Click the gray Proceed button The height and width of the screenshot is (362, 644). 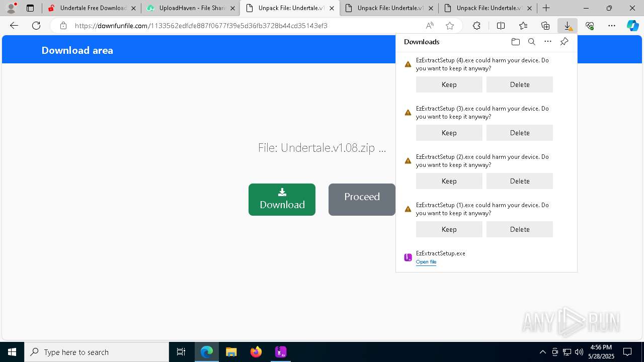tap(362, 200)
